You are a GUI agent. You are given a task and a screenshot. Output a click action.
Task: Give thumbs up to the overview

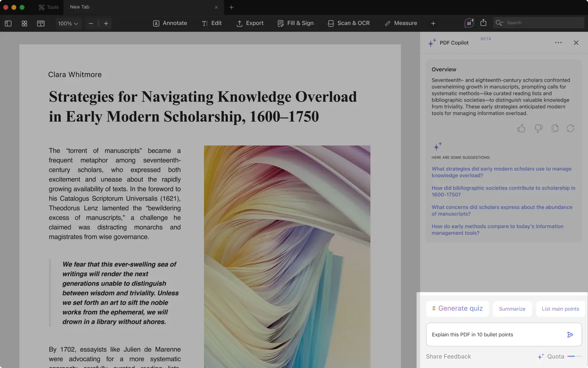tap(521, 128)
